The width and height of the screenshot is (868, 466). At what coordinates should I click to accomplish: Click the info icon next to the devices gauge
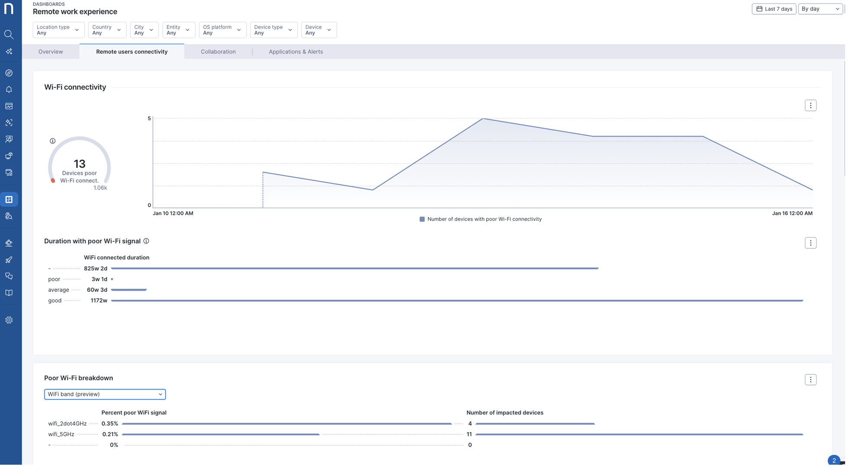click(53, 141)
